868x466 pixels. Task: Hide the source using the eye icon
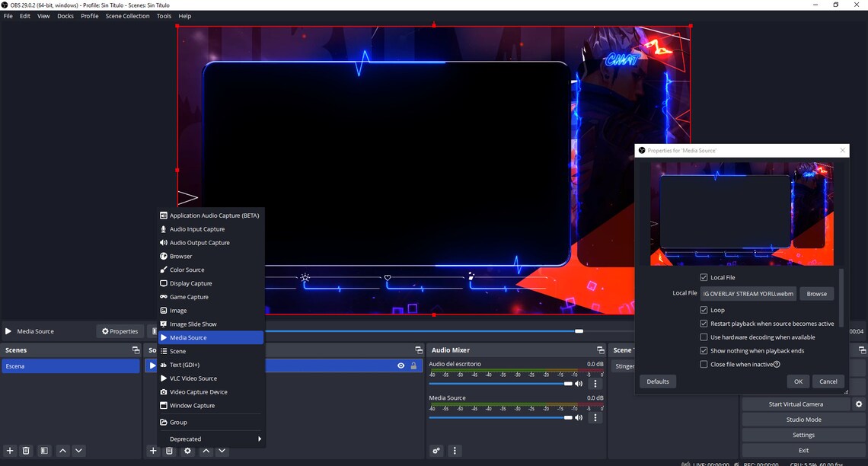(x=401, y=365)
